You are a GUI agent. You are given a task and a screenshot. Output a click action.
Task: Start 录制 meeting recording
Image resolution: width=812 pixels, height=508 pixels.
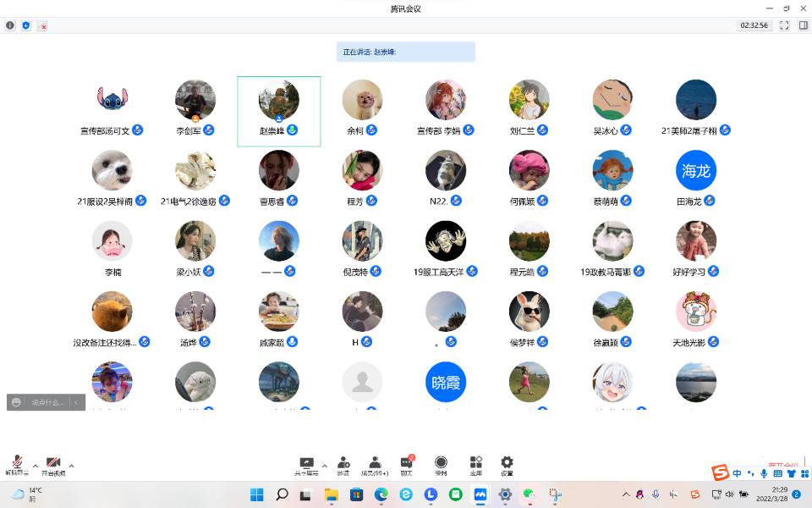click(441, 464)
